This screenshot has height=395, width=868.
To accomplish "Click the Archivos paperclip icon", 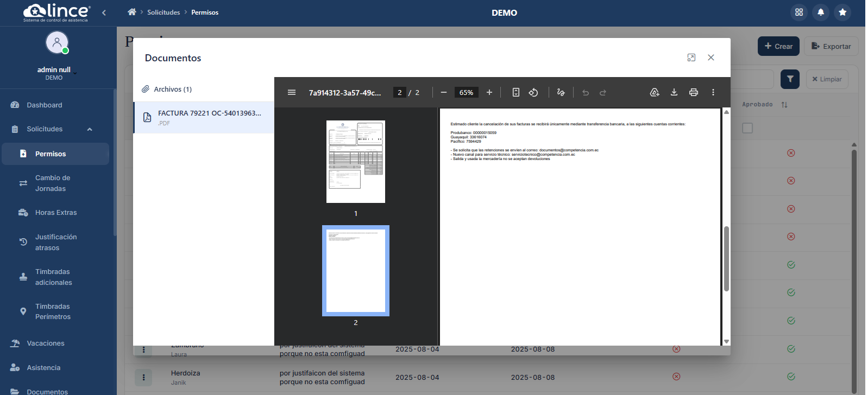I will 146,89.
